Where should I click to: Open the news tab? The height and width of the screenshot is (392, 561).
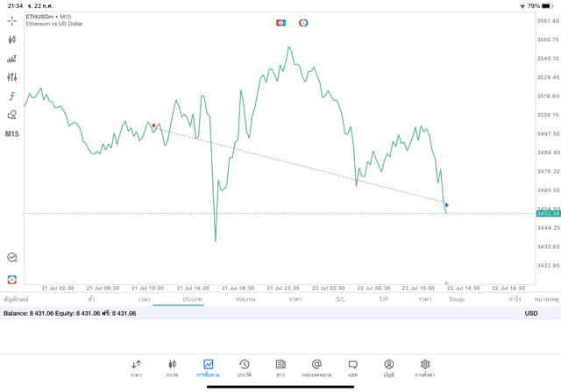click(x=280, y=367)
